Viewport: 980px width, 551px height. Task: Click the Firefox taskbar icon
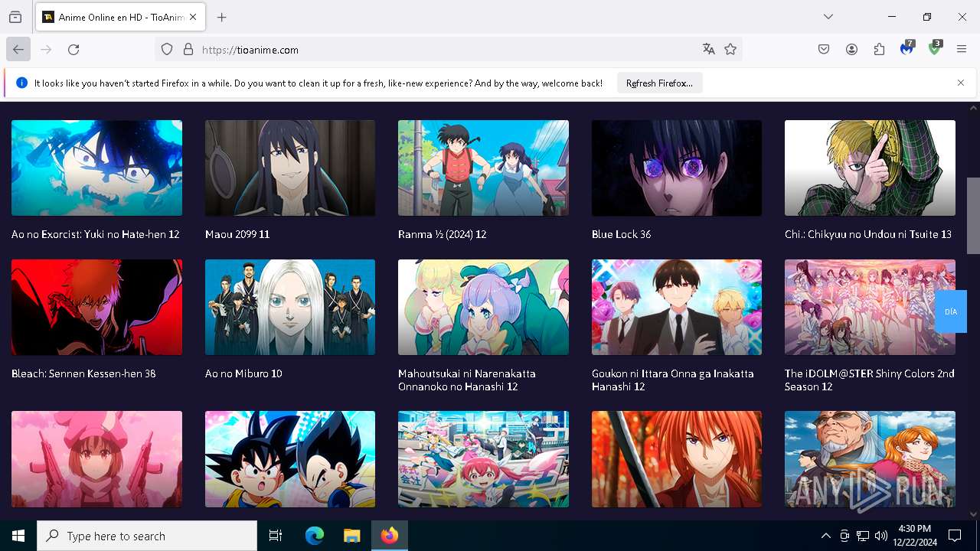[x=390, y=536]
